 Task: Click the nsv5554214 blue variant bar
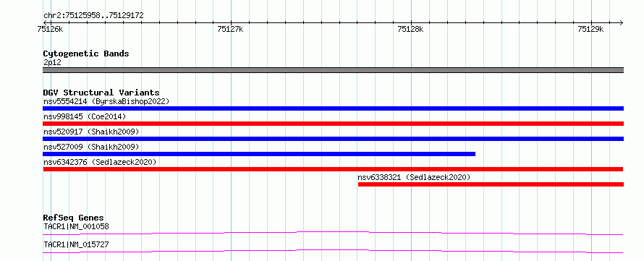(333, 108)
